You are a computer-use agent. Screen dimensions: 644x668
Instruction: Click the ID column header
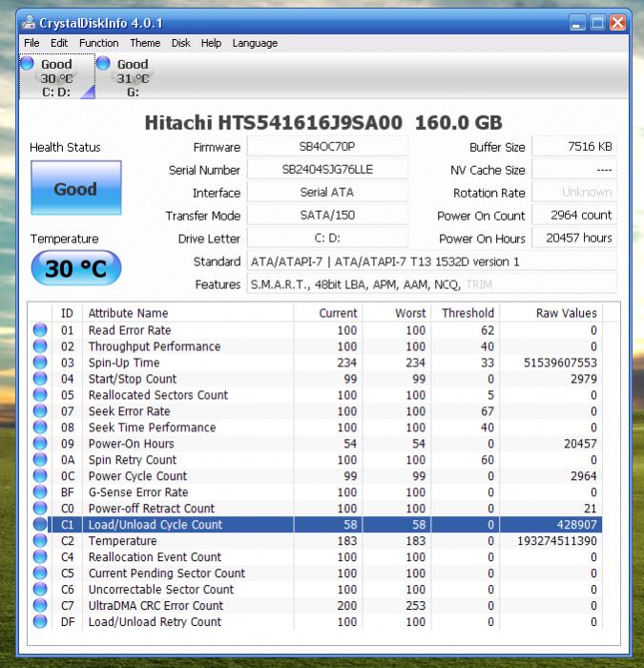(67, 313)
